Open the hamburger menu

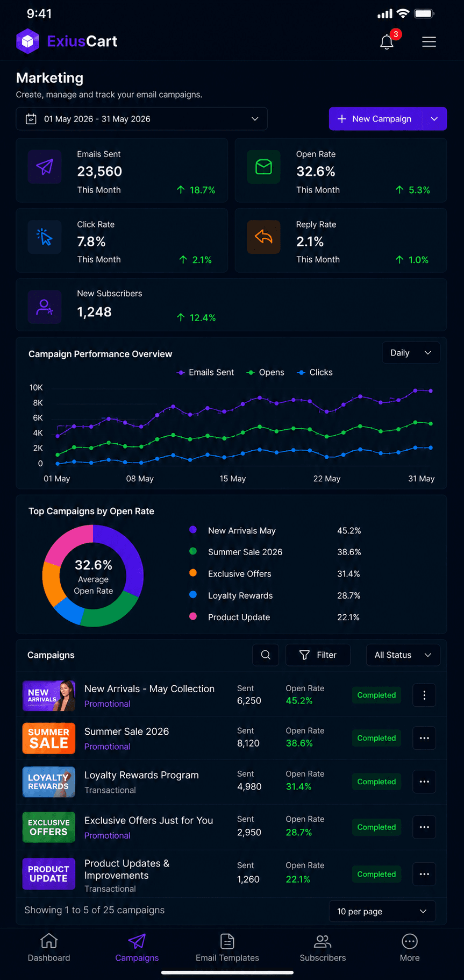coord(429,42)
